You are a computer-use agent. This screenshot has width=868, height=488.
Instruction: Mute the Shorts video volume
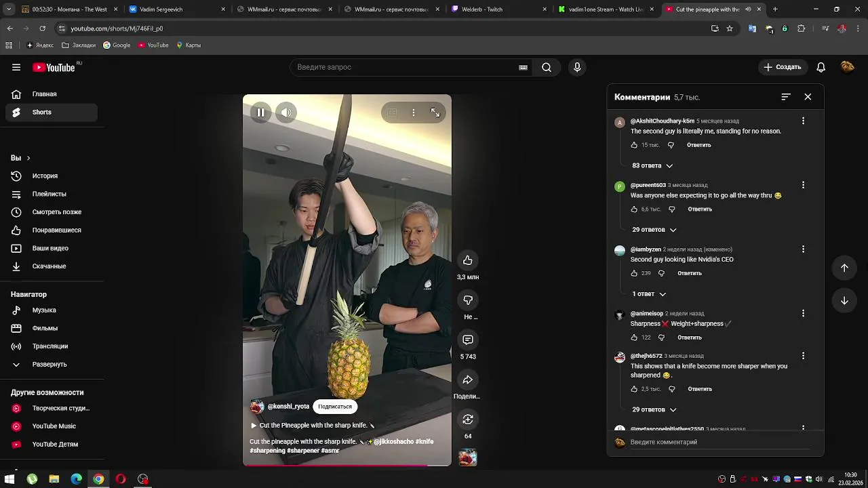click(286, 113)
